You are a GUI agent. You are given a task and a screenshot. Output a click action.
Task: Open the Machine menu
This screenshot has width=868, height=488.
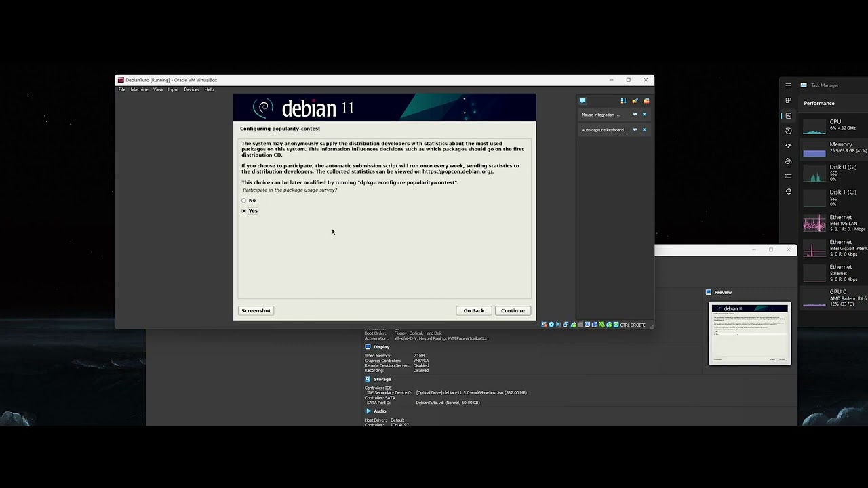coord(140,89)
